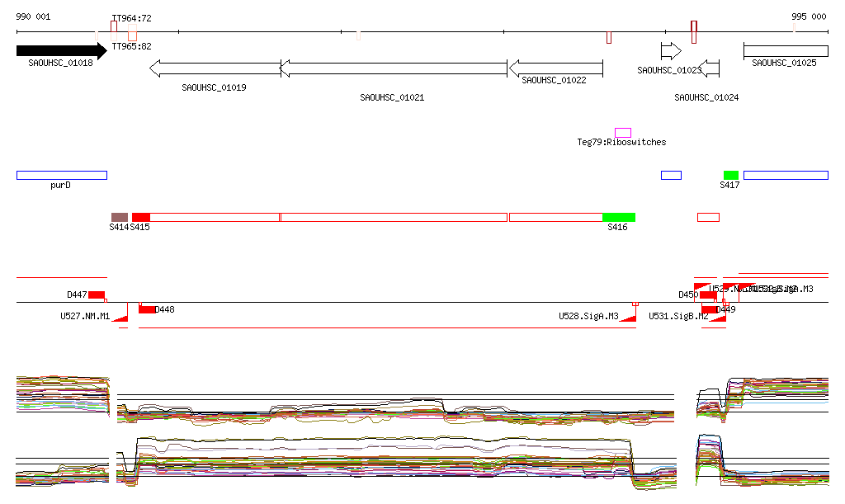This screenshot has width=845, height=504.
Task: Click the SAOUHSC_01025 gene label
Action: click(x=784, y=63)
